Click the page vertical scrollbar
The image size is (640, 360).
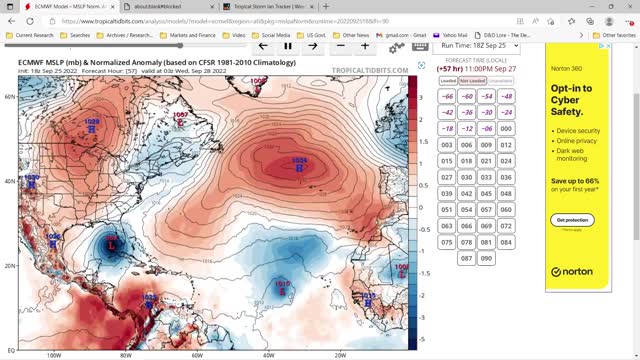[x=636, y=167]
